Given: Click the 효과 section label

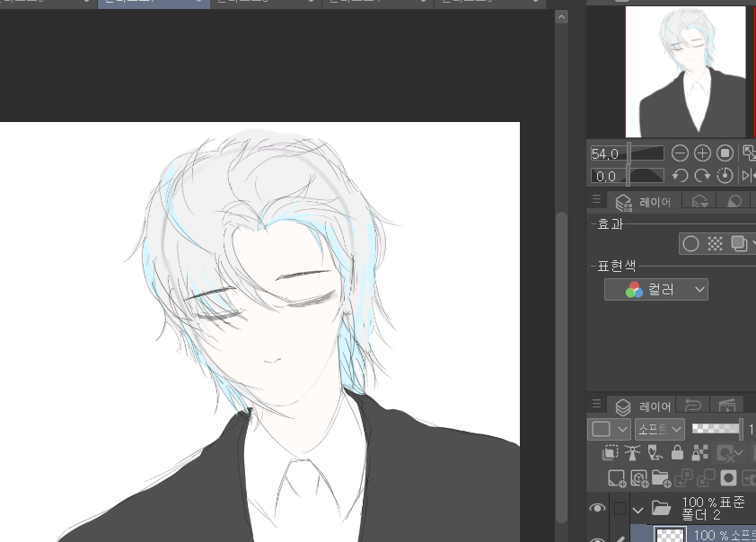Looking at the screenshot, I should 611,224.
